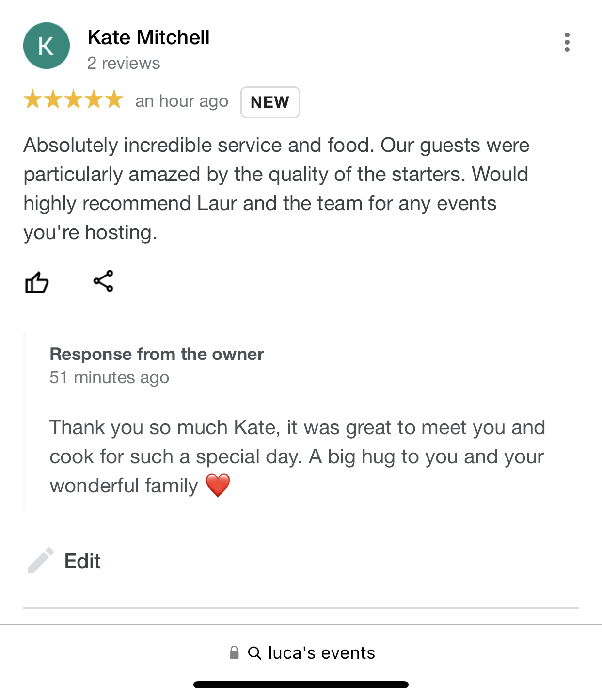The image size is (602, 700).
Task: Tap the padlock icon in address bar
Action: click(234, 652)
